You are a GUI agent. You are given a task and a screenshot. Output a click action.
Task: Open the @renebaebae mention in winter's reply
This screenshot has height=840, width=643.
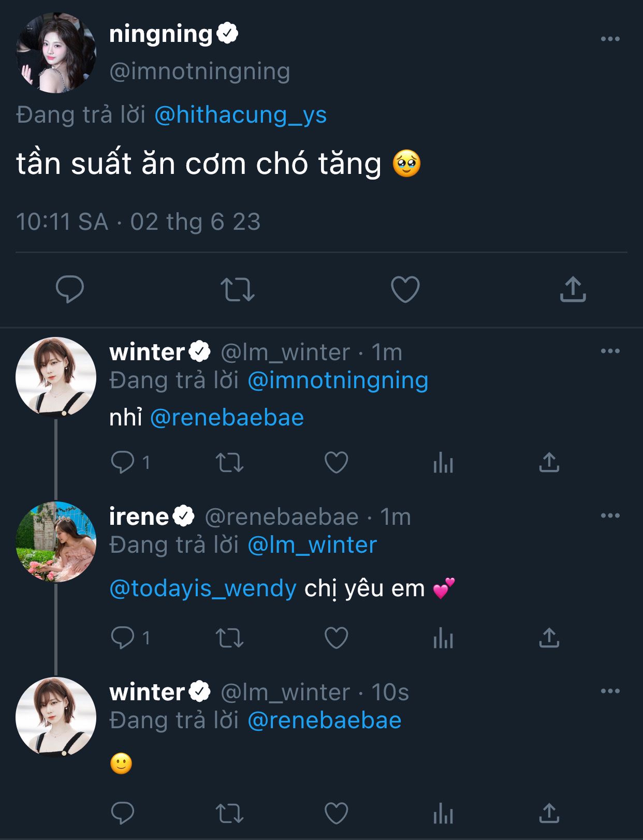227,418
